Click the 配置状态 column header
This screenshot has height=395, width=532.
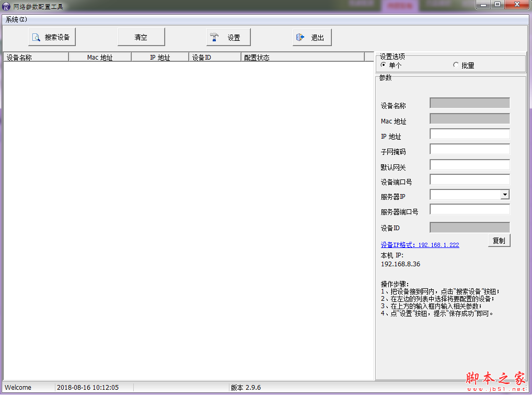(257, 57)
